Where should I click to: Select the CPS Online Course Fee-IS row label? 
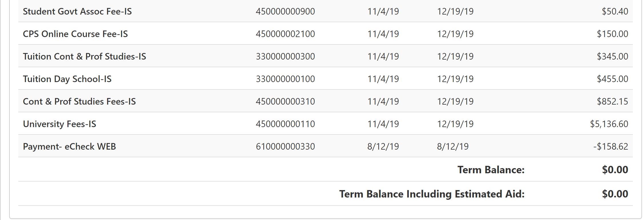75,34
